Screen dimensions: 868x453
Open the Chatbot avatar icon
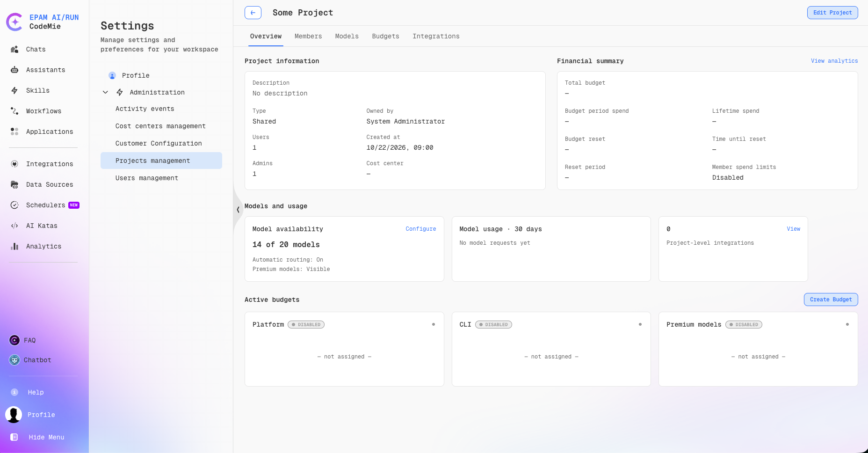[14, 360]
